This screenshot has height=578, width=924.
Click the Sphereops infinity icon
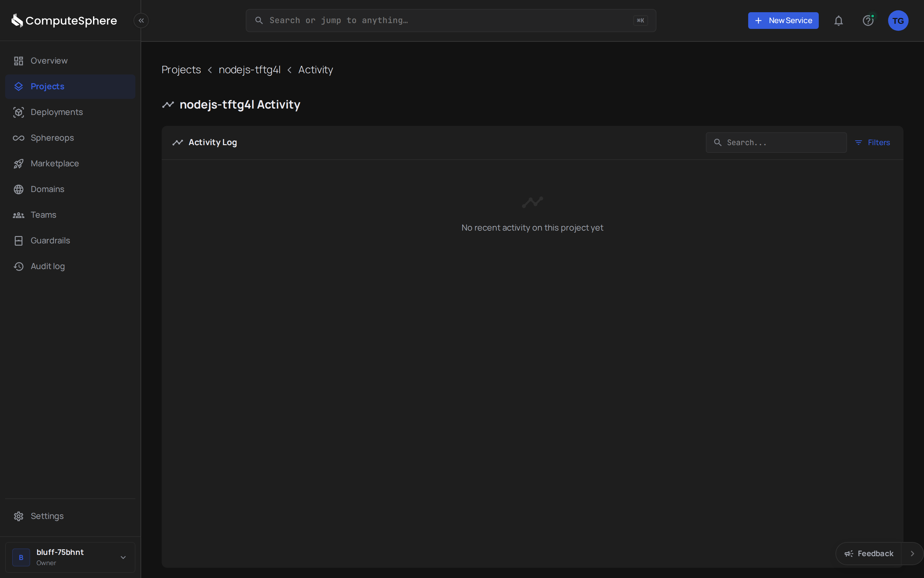pyautogui.click(x=18, y=138)
